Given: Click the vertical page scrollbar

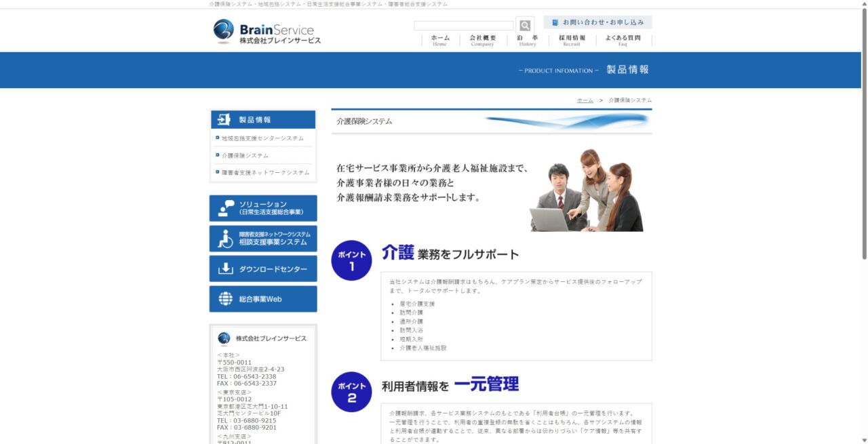Looking at the screenshot, I should (x=864, y=136).
